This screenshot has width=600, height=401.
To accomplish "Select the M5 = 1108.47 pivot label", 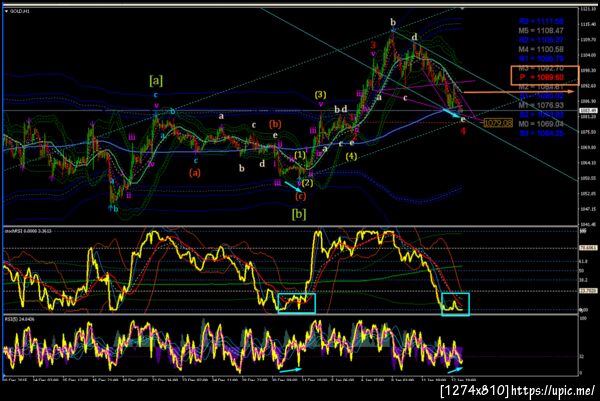I will (x=541, y=31).
